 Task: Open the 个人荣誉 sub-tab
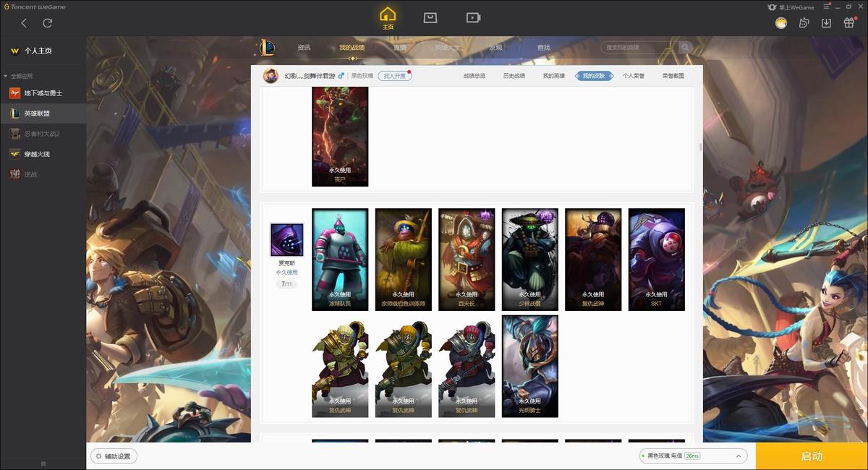(634, 76)
